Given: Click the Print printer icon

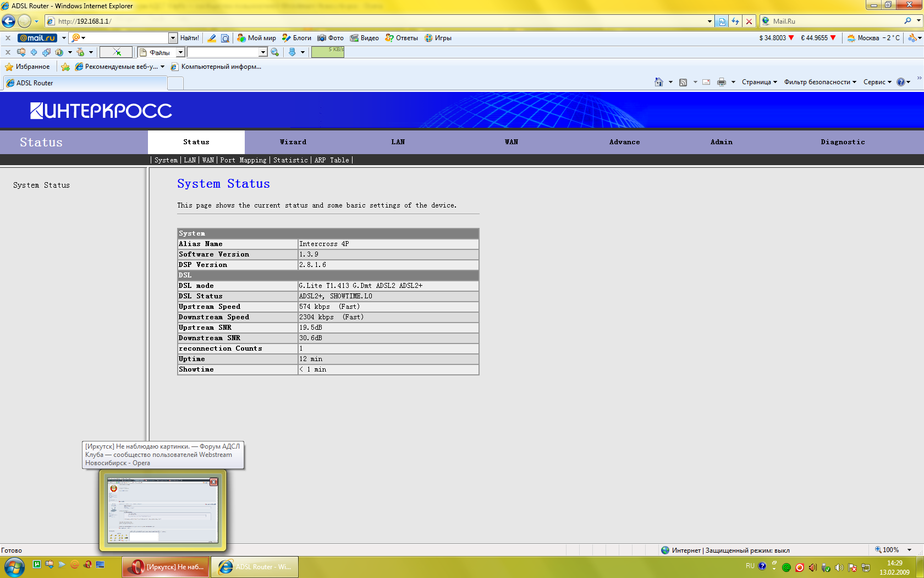Looking at the screenshot, I should [x=721, y=82].
